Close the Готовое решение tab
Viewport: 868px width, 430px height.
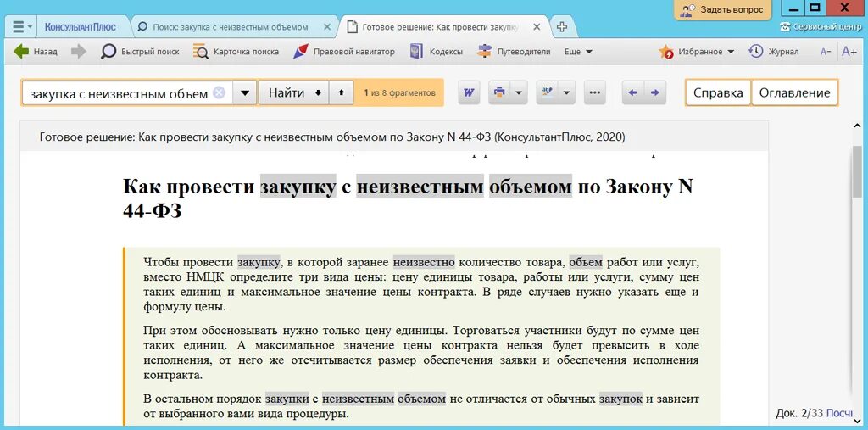point(537,26)
